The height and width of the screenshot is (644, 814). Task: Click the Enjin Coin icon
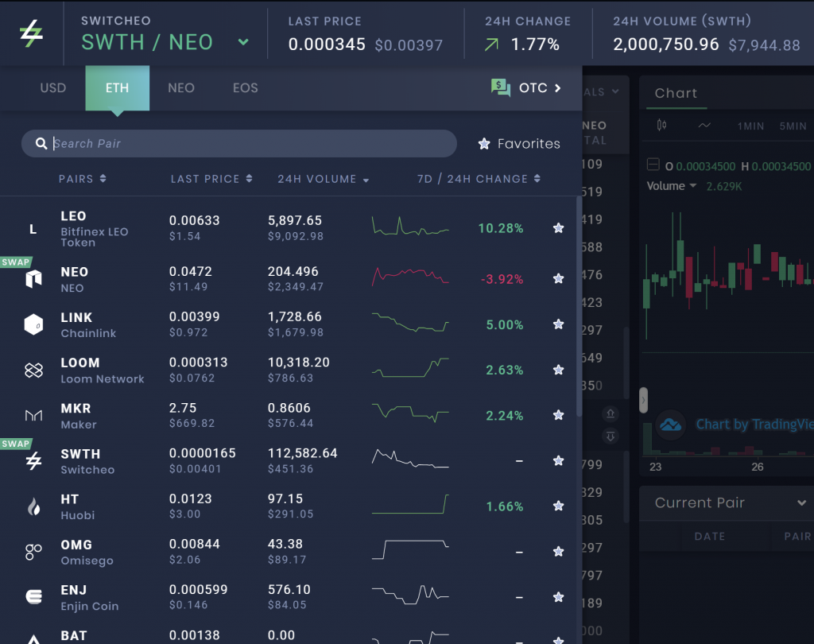tap(33, 597)
